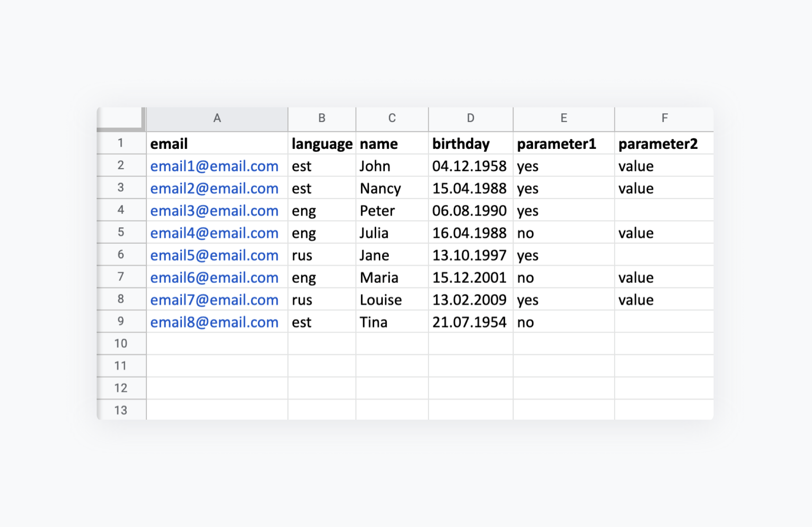Select column A header
812x527 pixels.
(x=217, y=119)
